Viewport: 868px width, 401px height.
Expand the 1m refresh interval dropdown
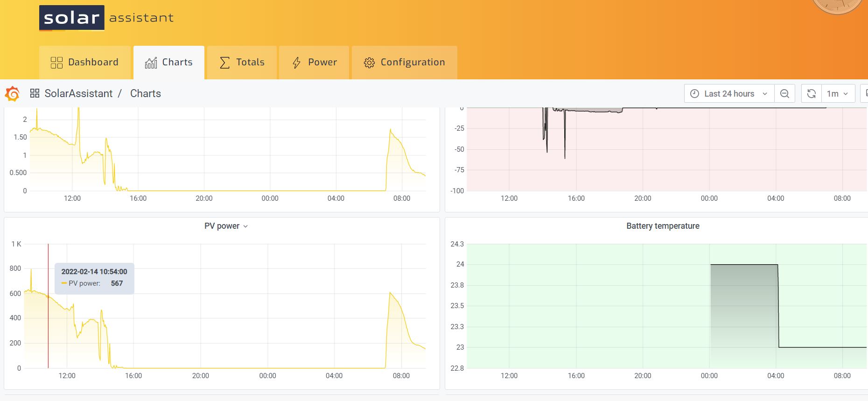838,93
